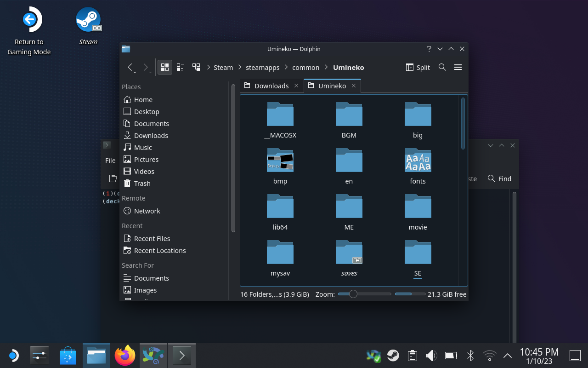Select the BGM folder
Screen dimensions: 588x368
349,120
